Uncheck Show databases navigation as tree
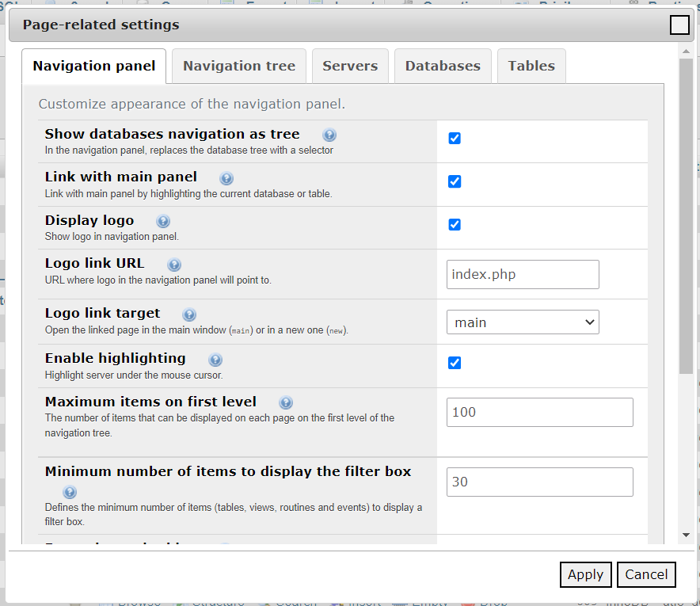The width and height of the screenshot is (700, 606). click(455, 138)
